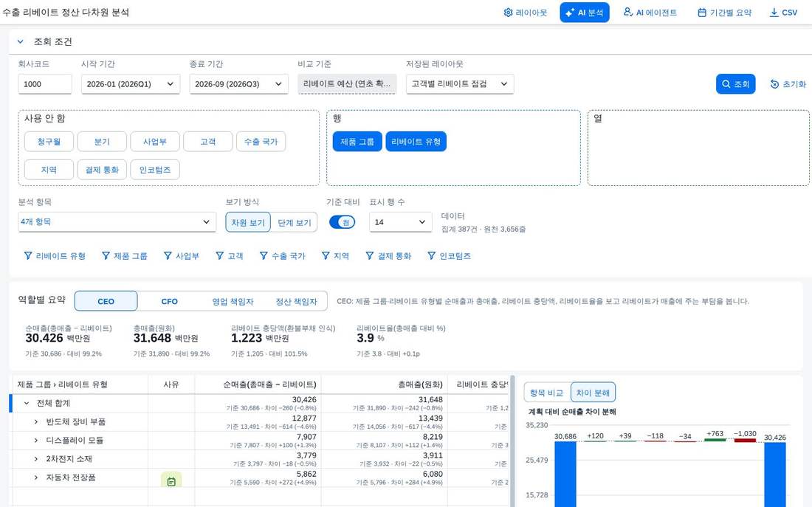Viewport: 812px width, 507px height.
Task: Collapse the 전체 합계 tree row
Action: point(27,403)
